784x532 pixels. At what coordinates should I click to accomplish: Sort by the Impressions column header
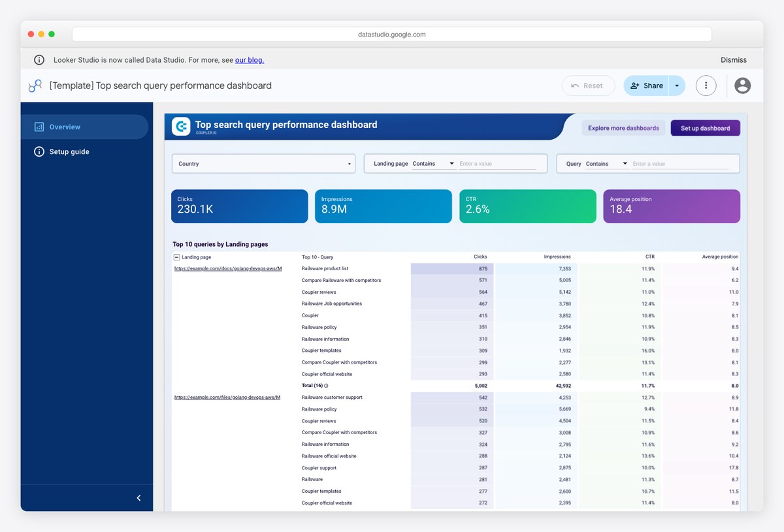tap(557, 257)
